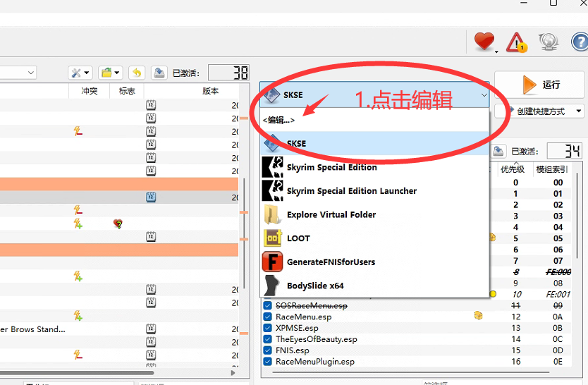This screenshot has width=588, height=385.
Task: Click the 07 mod index cell
Action: tap(558, 260)
